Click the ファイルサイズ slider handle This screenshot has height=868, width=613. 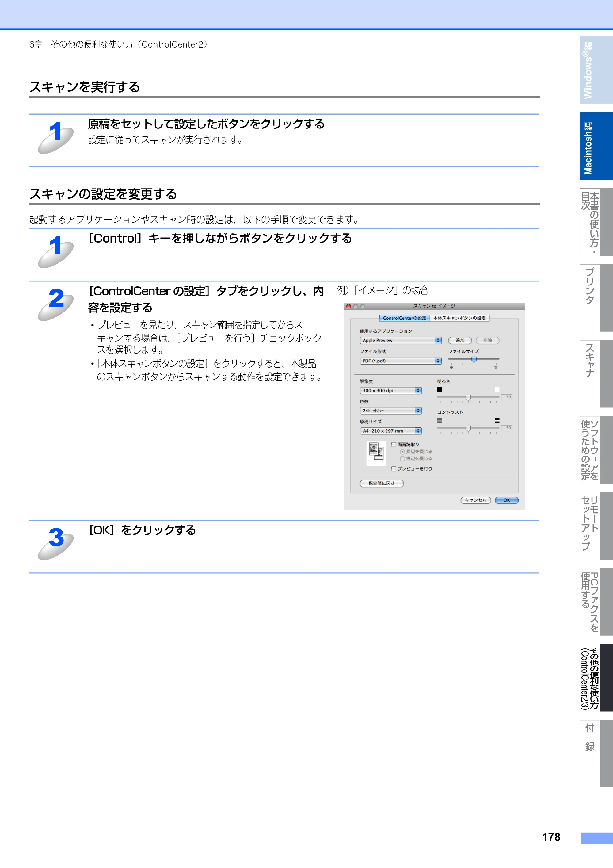tap(474, 360)
